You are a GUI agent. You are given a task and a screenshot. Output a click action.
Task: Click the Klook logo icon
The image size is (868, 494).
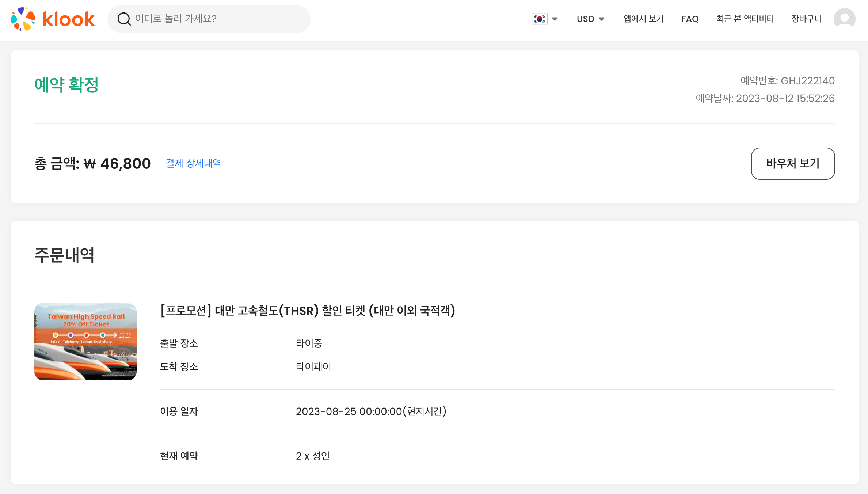click(23, 19)
